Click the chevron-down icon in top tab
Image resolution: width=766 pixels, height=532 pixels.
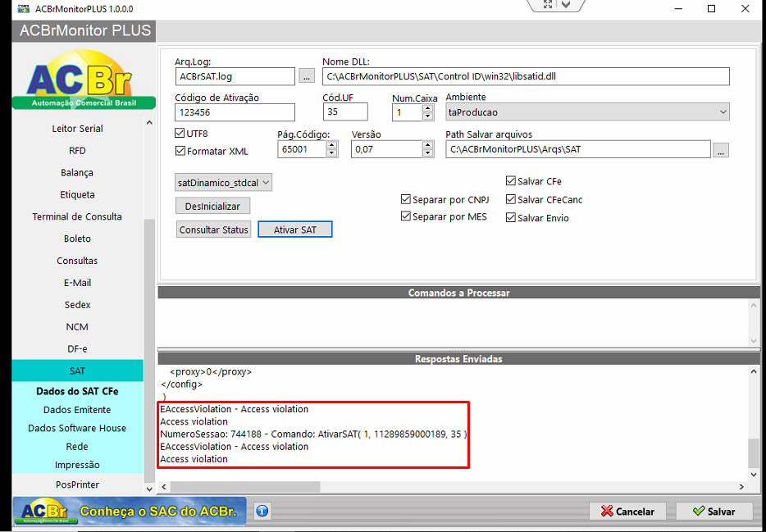coord(566,4)
